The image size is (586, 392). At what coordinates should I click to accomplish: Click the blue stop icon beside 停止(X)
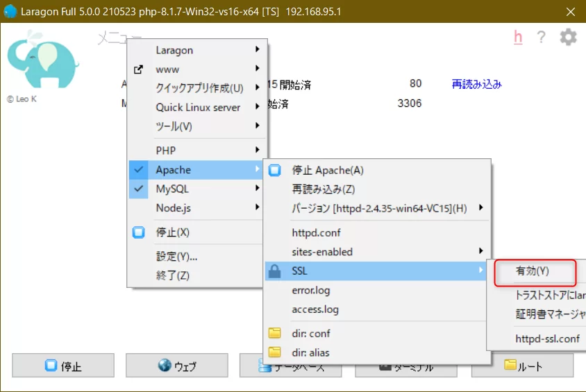(138, 232)
